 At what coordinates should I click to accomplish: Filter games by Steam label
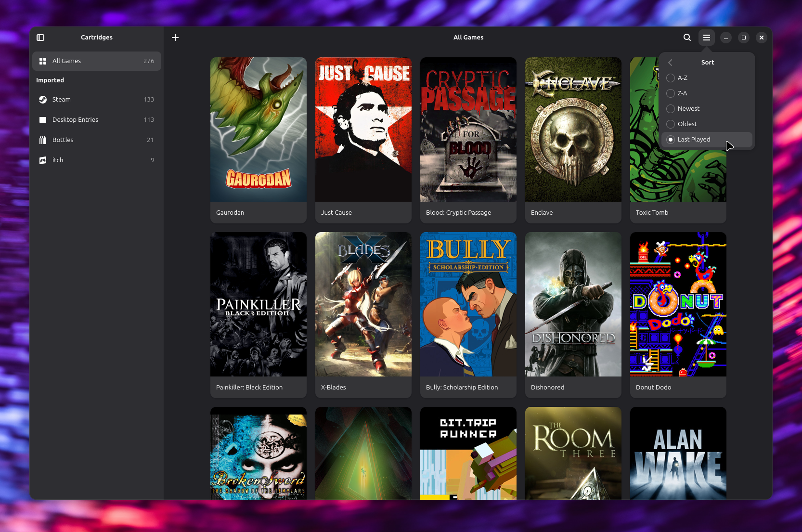(62, 100)
